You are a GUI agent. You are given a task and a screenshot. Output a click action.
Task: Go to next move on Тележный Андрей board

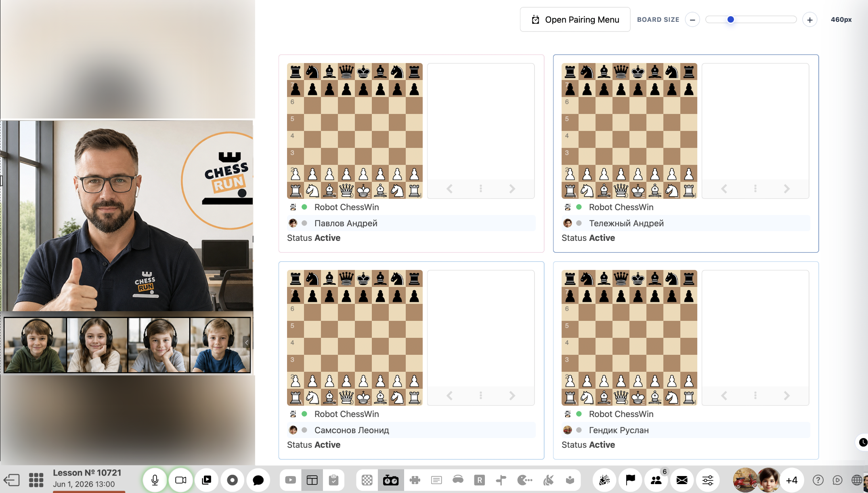point(786,189)
